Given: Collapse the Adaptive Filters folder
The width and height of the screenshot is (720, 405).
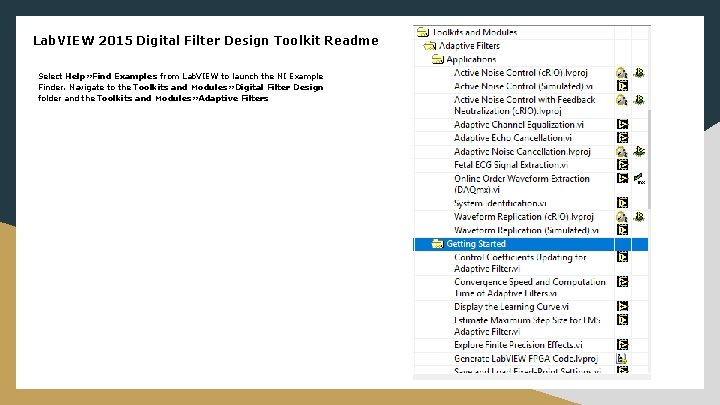Looking at the screenshot, I should (x=430, y=45).
